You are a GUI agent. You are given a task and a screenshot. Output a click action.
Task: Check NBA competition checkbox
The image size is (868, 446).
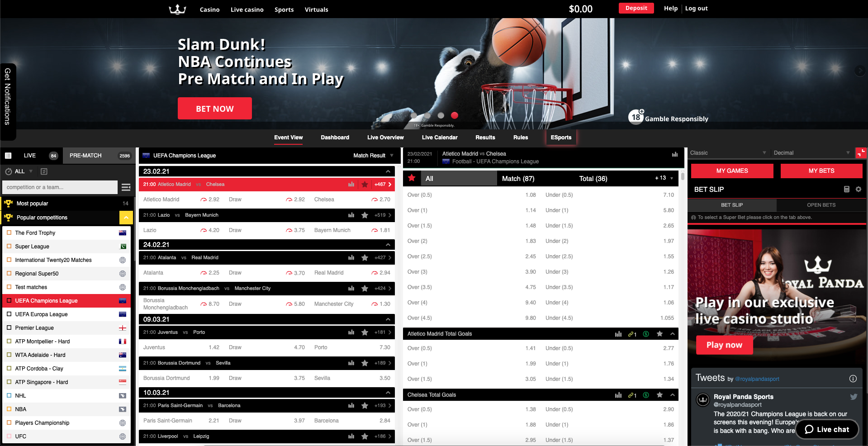tap(9, 409)
